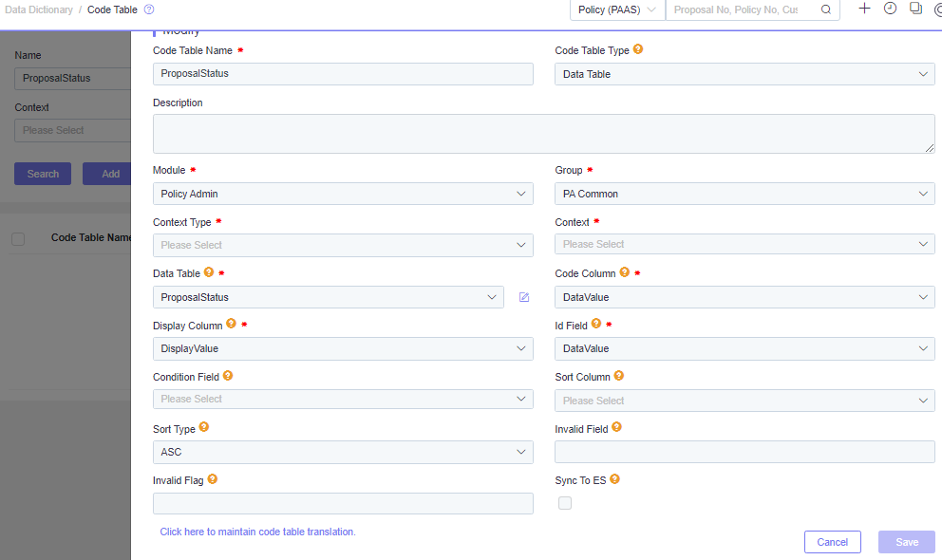Click into the Description text area
The image size is (942, 560).
pyautogui.click(x=544, y=134)
